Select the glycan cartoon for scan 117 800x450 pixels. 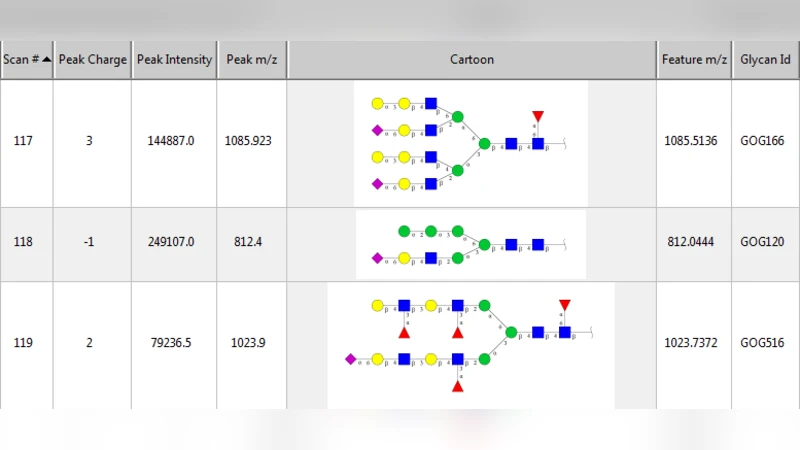point(470,143)
